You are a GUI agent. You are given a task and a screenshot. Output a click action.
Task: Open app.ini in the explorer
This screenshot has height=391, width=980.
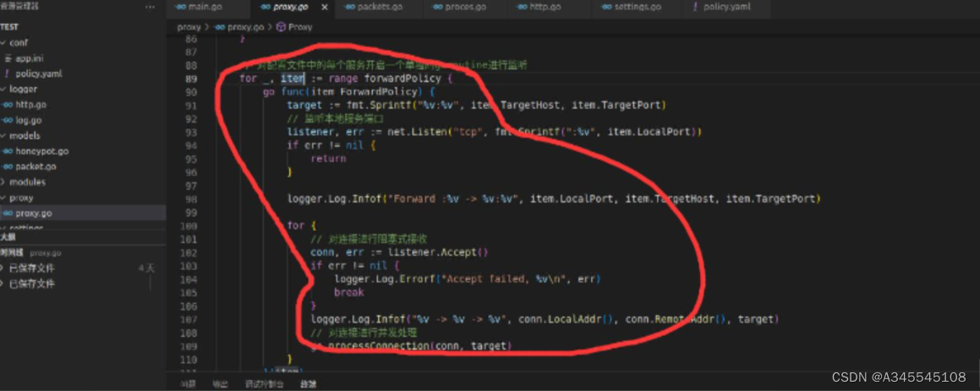[x=29, y=58]
